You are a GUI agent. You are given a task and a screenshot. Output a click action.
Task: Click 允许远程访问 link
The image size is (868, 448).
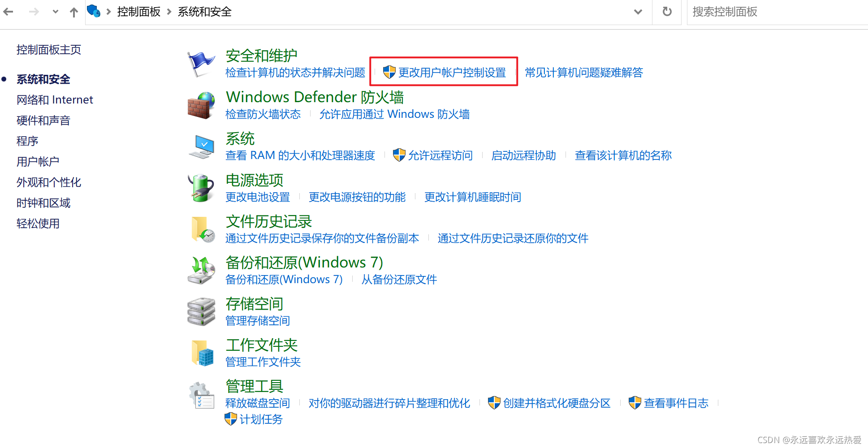click(440, 155)
